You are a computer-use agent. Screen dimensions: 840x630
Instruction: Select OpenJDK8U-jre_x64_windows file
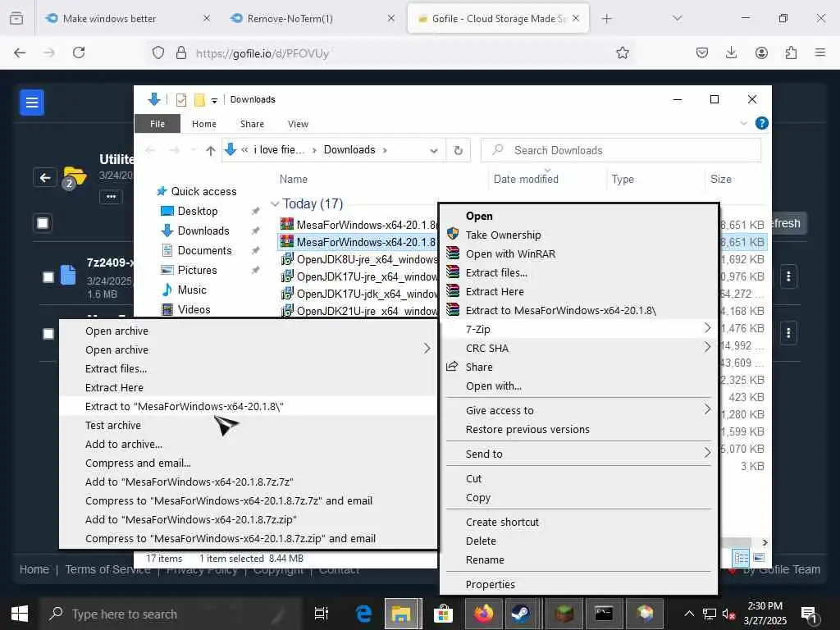367,259
